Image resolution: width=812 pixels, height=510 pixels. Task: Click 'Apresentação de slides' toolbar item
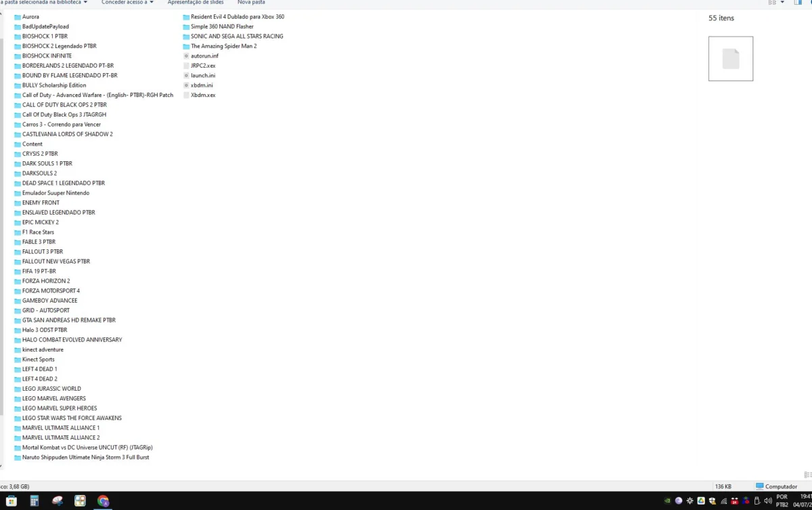[196, 3]
